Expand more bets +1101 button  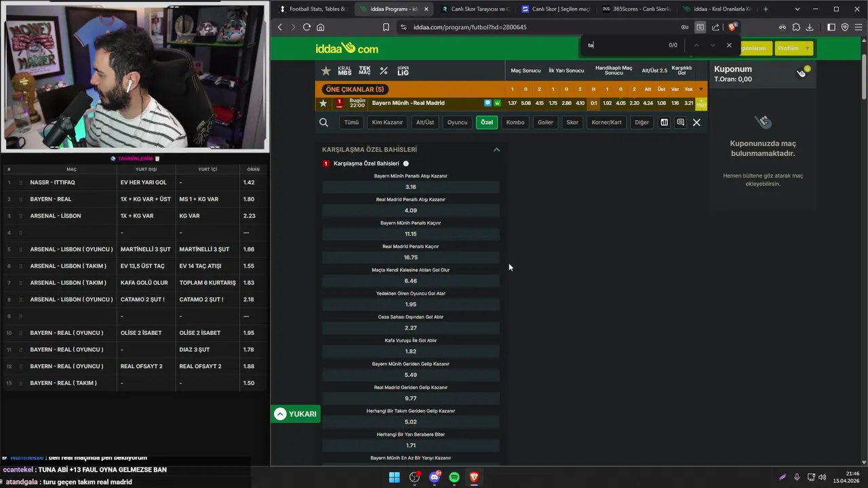pyautogui.click(x=701, y=103)
